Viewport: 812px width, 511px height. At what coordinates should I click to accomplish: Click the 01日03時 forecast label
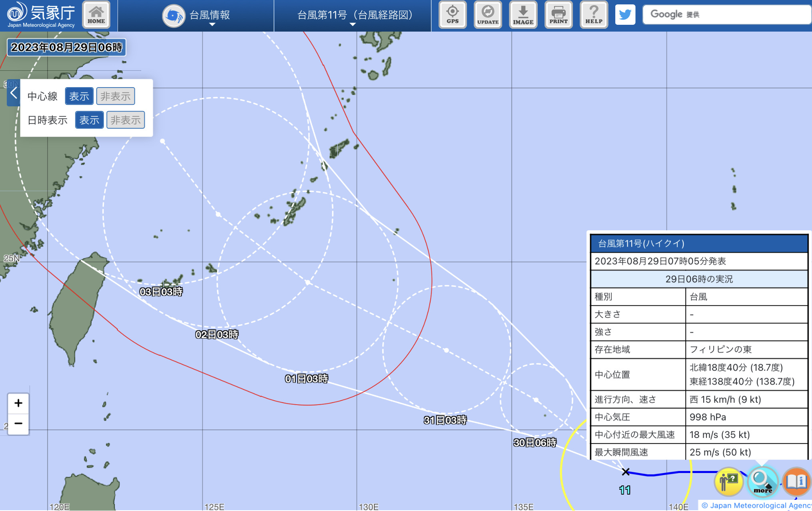307,379
